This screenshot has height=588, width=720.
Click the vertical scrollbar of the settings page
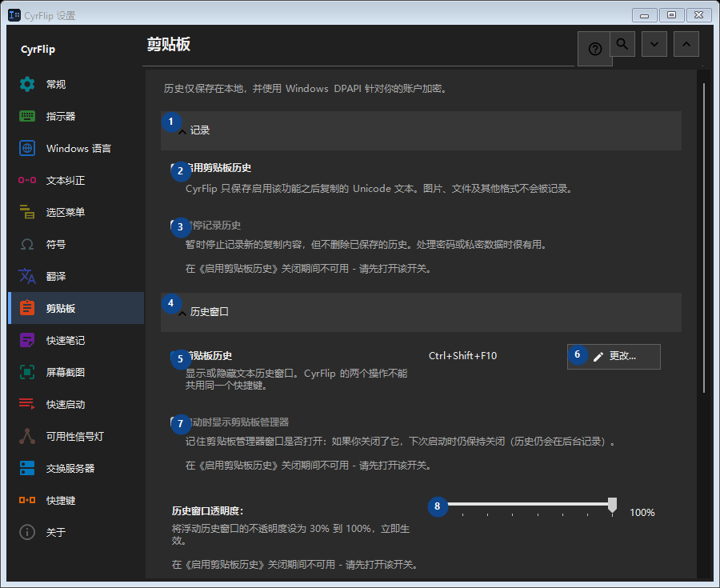coord(704,238)
